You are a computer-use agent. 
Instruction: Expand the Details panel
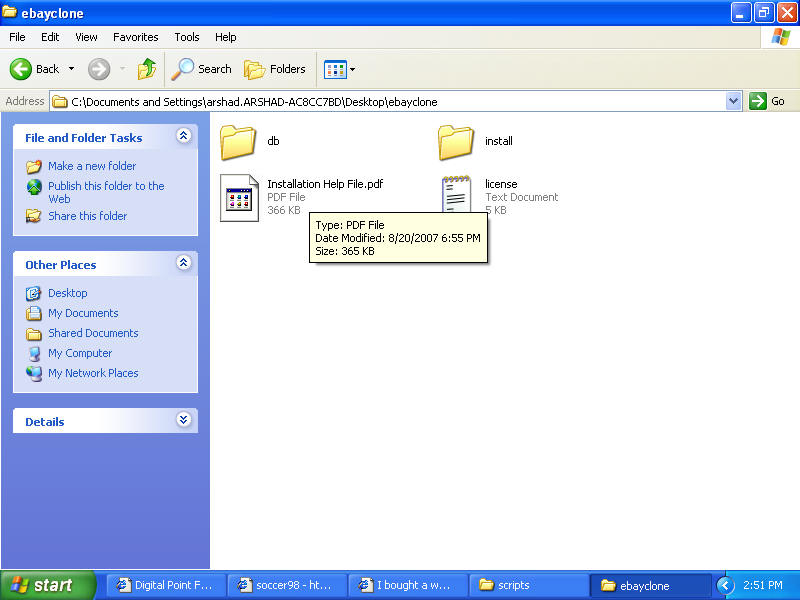[x=183, y=420]
